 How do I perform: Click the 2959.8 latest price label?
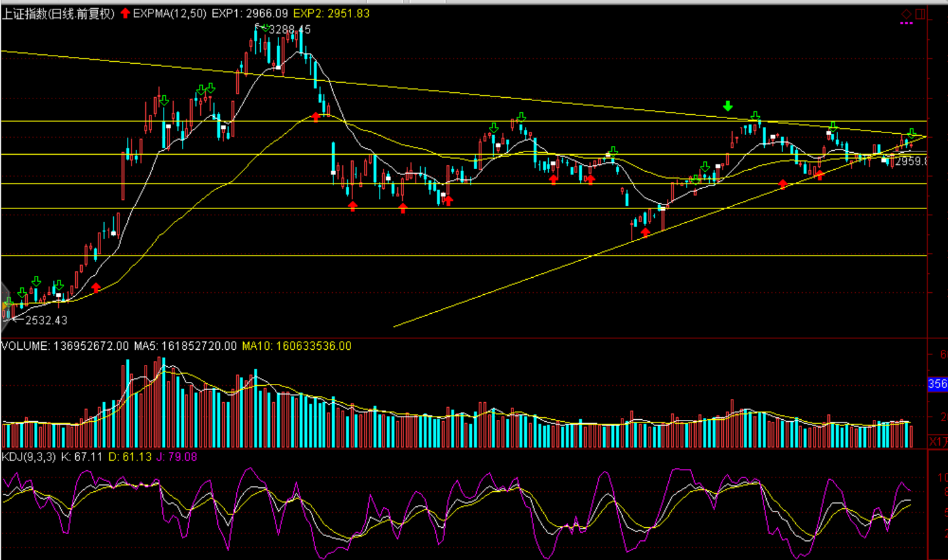coord(911,162)
